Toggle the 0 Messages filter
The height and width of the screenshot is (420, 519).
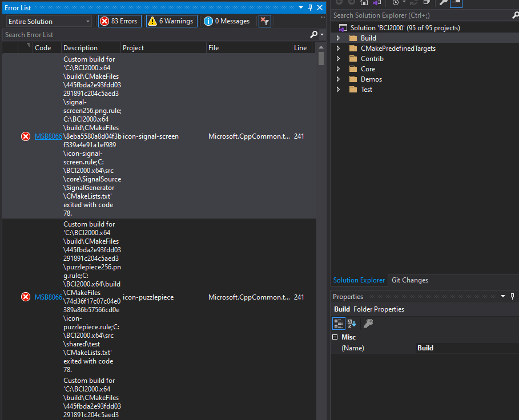tap(227, 21)
